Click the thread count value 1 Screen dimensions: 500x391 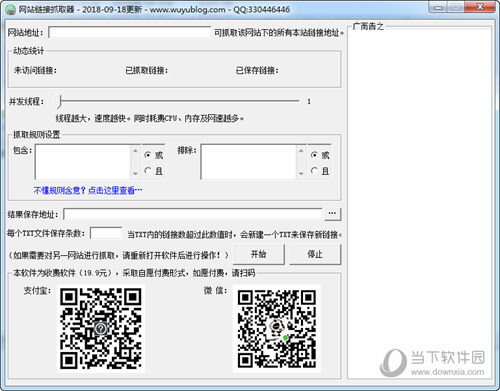(x=309, y=101)
